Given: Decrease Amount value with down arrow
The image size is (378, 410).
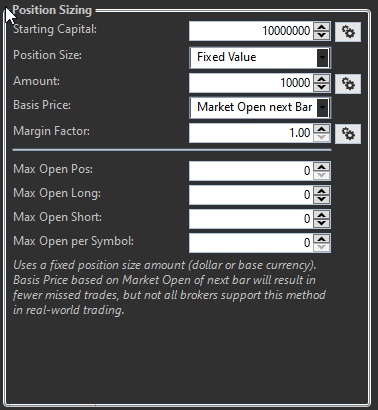Looking at the screenshot, I should pos(322,87).
